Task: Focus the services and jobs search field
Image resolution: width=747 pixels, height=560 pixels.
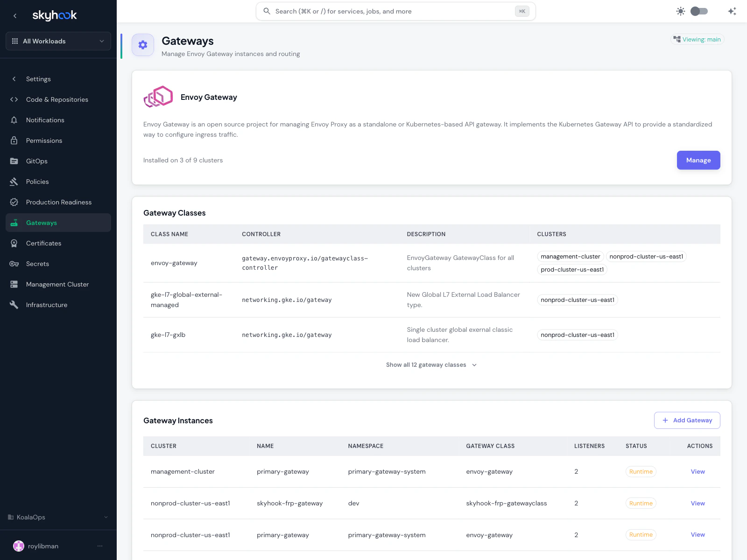Action: point(395,11)
